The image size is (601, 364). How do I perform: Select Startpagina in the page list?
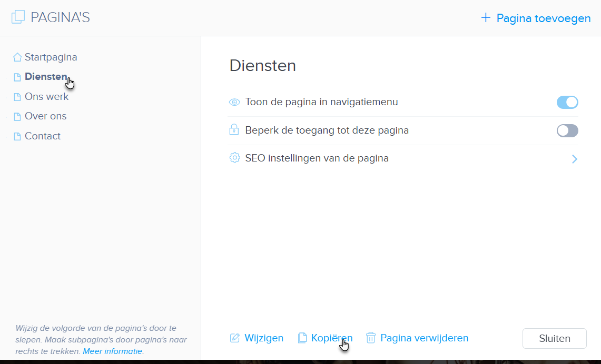[x=51, y=57]
